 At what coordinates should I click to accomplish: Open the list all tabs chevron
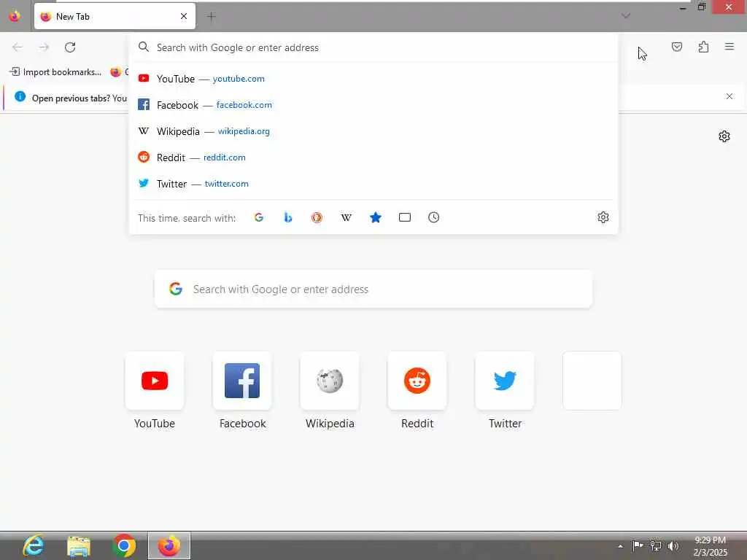626,16
